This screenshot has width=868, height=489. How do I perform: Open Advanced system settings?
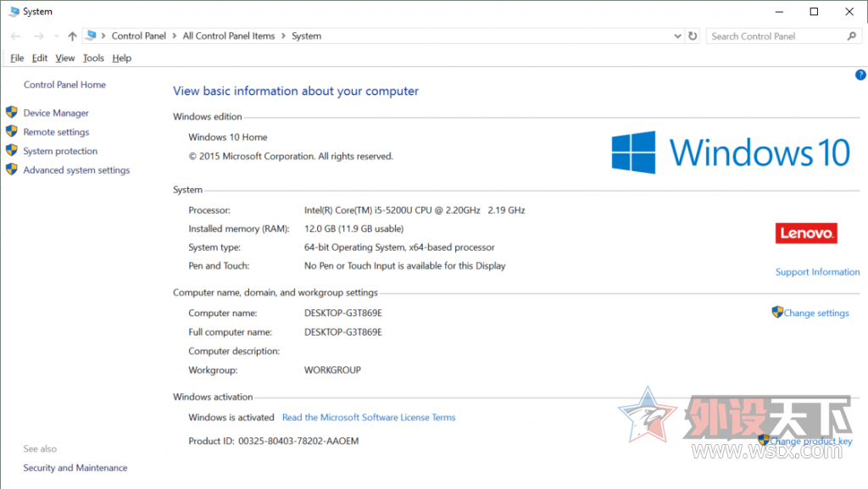[76, 170]
